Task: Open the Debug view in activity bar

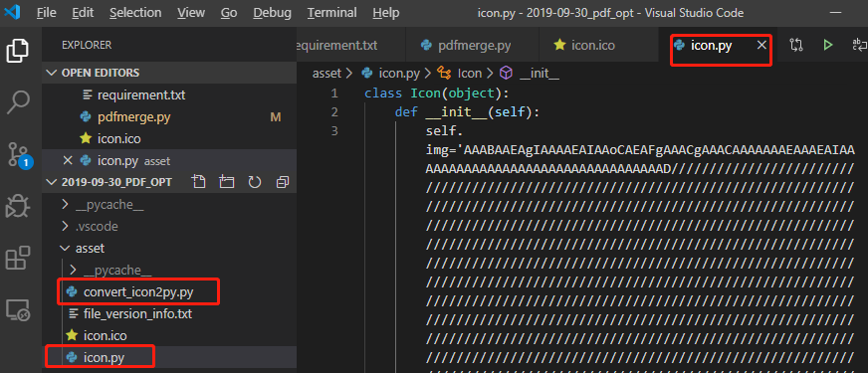Action: click(x=18, y=206)
